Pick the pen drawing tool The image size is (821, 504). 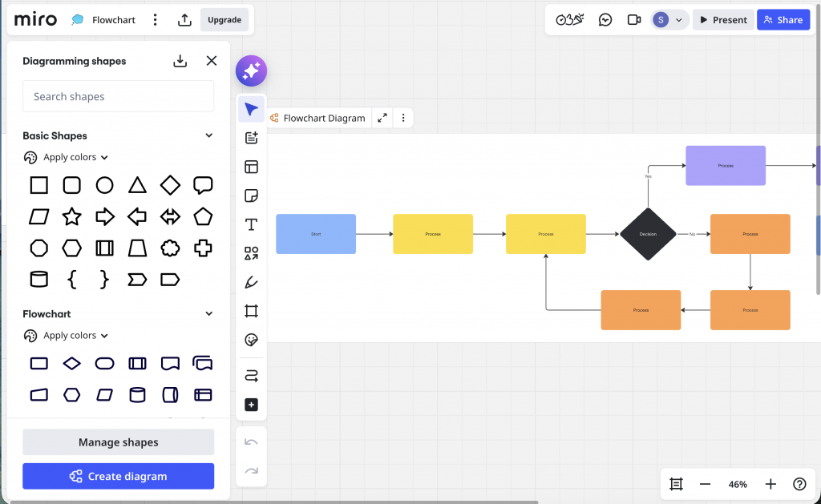251,281
